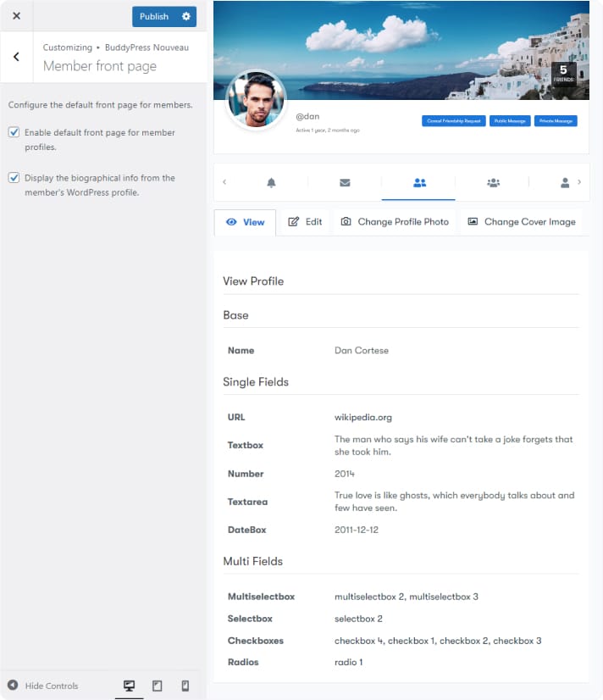
Task: Switch to desktop preview mode
Action: (x=130, y=686)
